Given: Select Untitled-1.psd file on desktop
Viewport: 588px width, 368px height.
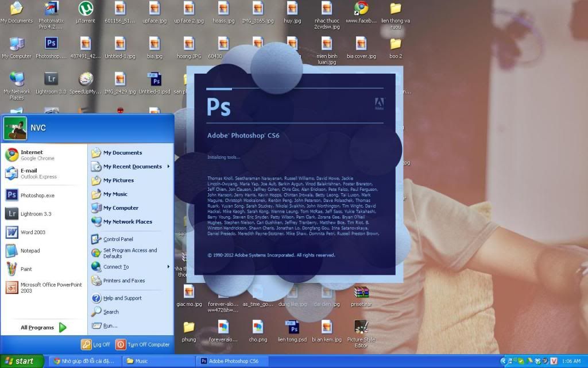Looking at the screenshot, I should tap(154, 83).
